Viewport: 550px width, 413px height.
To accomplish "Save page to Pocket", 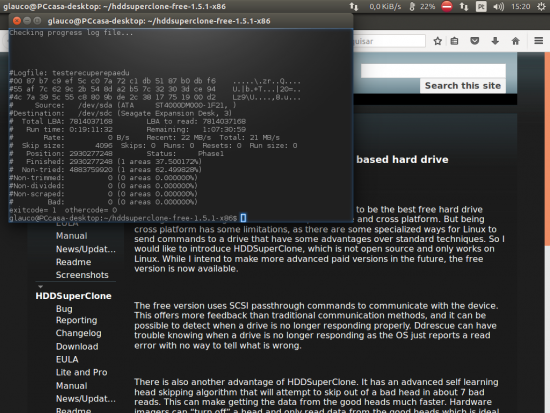I will [x=475, y=41].
